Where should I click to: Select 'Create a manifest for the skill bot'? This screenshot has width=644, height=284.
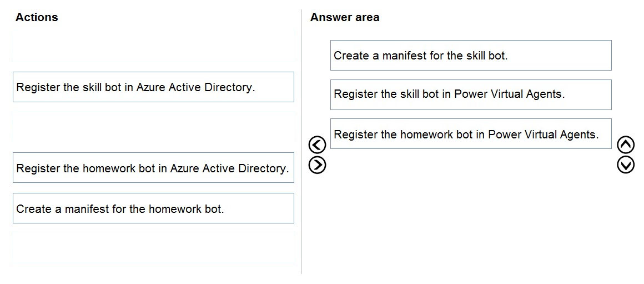(x=471, y=55)
